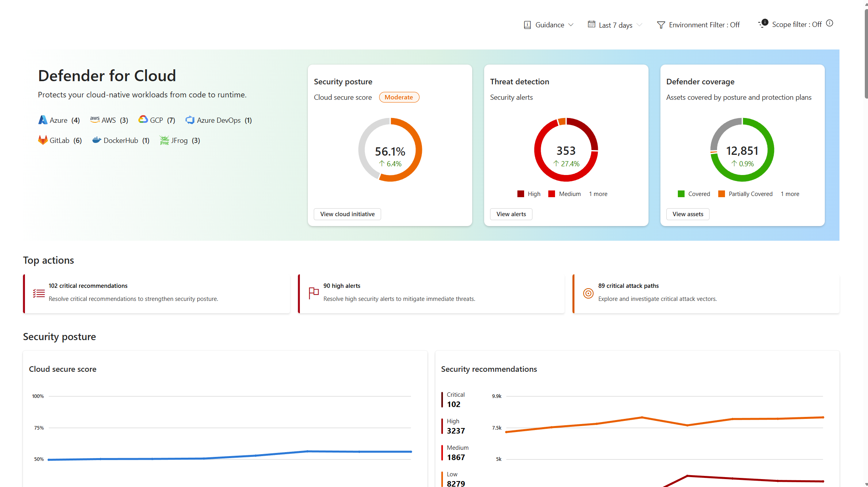Click the View cloud initiative button
868x487 pixels.
coord(347,214)
